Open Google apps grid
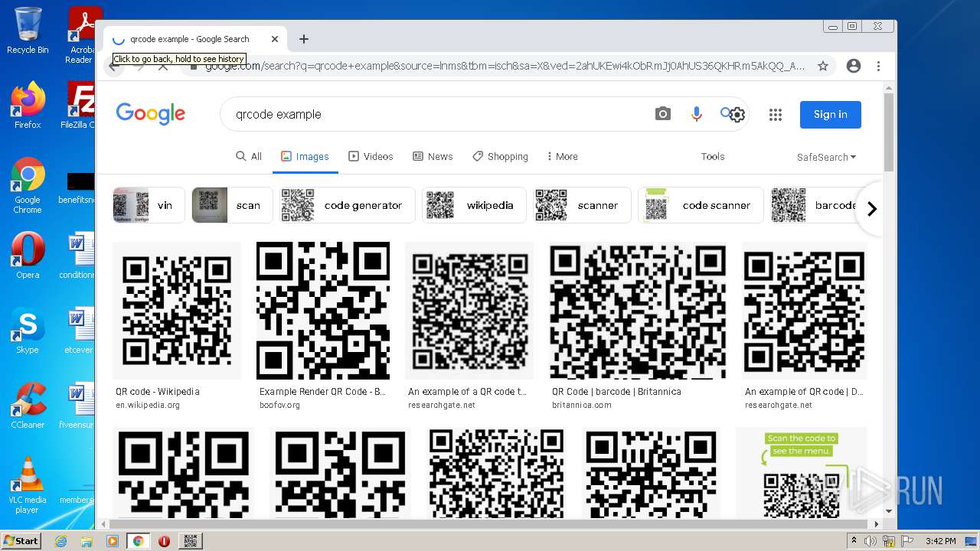Image resolution: width=980 pixels, height=551 pixels. tap(776, 115)
